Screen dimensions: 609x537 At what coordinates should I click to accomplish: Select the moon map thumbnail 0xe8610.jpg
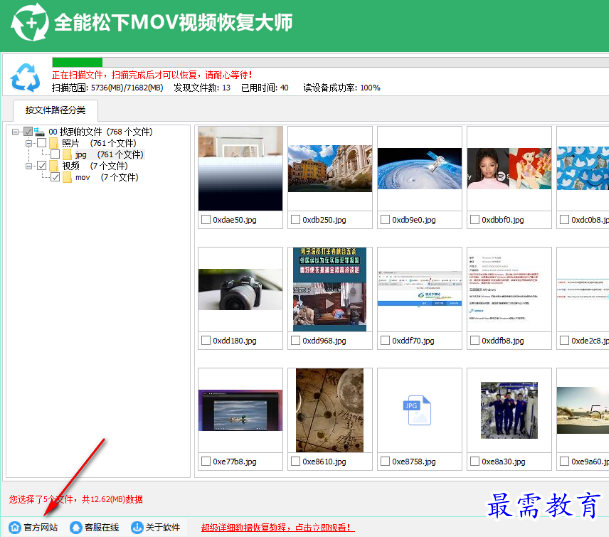pyautogui.click(x=330, y=410)
